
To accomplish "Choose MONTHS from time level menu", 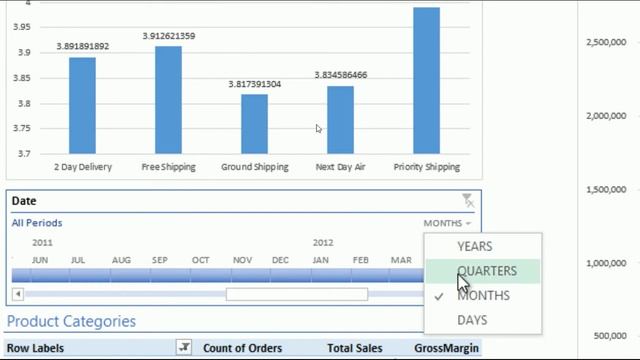I will [483, 296].
